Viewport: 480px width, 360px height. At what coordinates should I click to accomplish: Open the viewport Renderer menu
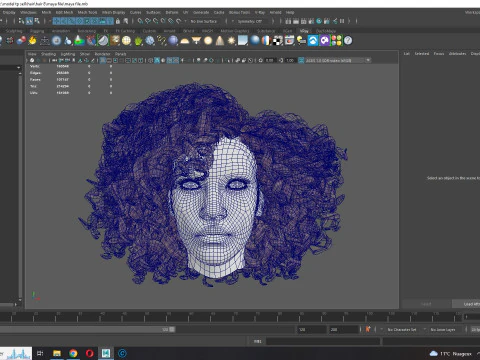103,54
